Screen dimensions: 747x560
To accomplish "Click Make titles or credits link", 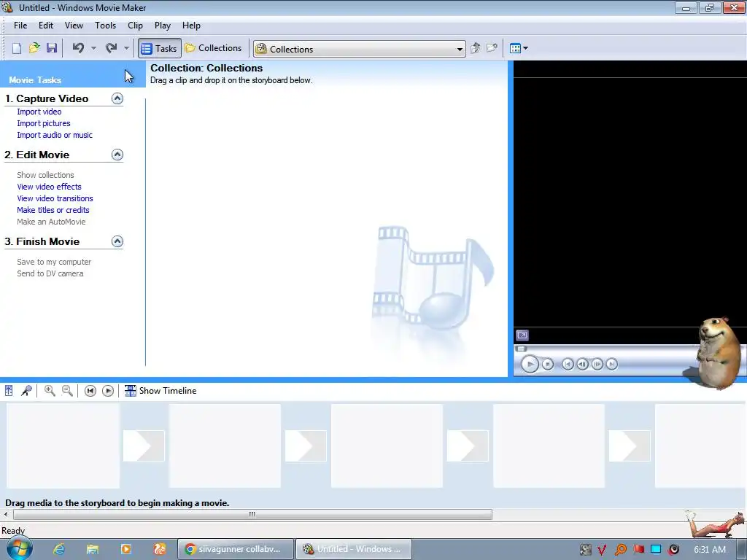I will [53, 210].
